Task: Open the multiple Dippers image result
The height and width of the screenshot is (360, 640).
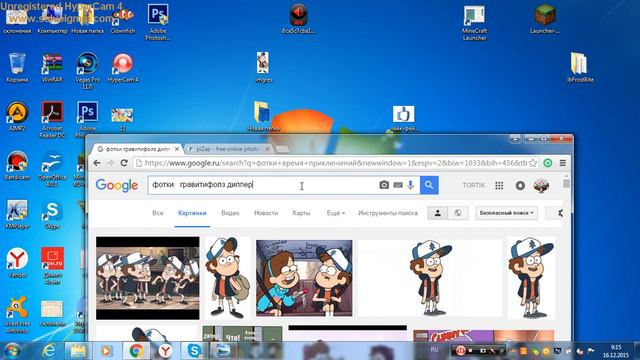Action: pyautogui.click(x=148, y=278)
